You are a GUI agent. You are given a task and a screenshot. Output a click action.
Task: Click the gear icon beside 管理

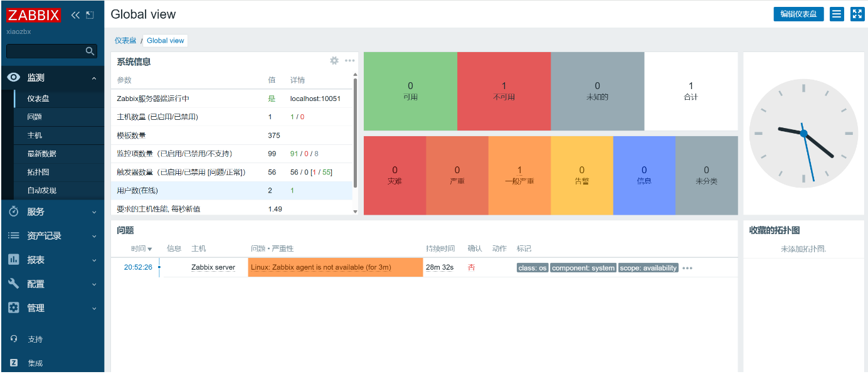pyautogui.click(x=14, y=308)
